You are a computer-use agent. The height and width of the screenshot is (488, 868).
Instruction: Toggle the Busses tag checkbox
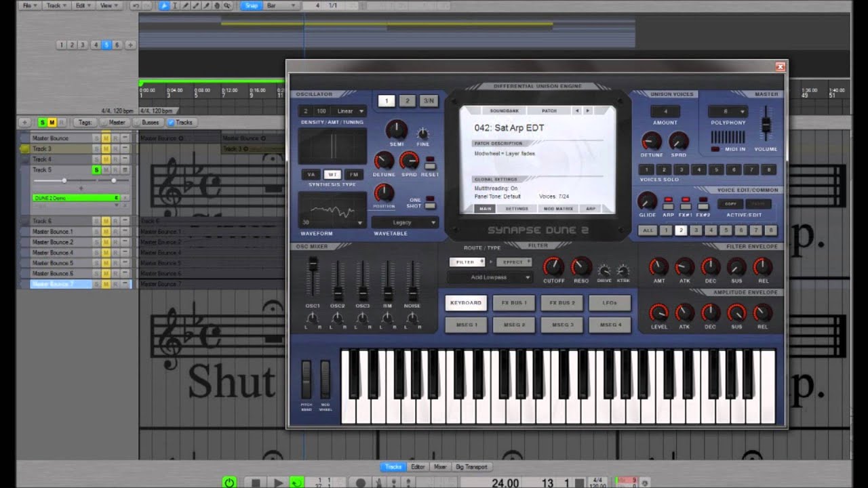(x=137, y=123)
